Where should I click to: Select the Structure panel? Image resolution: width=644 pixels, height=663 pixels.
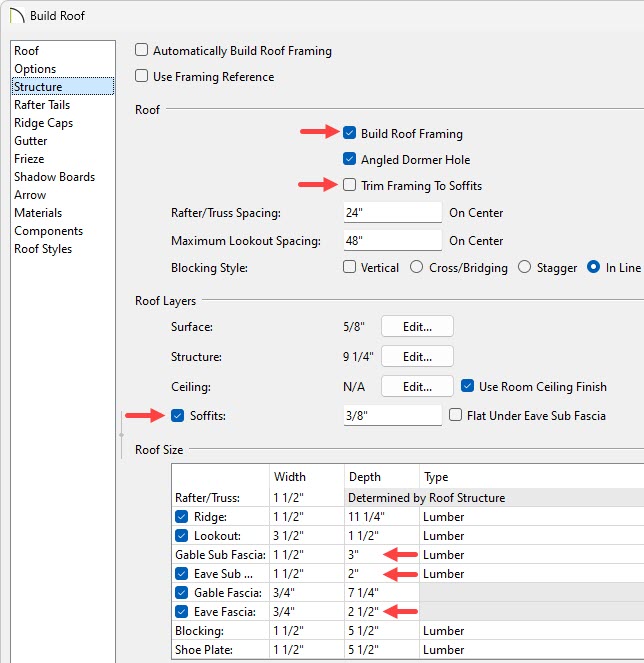click(x=63, y=87)
